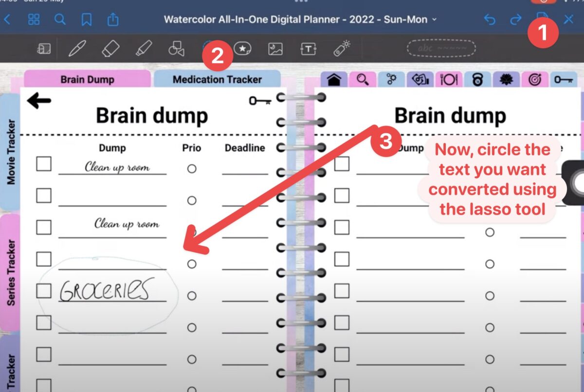
Task: Tap the left page 'Brain dump' heading
Action: 152,116
